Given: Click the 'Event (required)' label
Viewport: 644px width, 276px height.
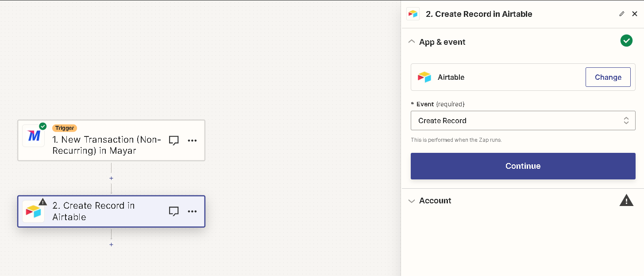Looking at the screenshot, I should (438, 104).
